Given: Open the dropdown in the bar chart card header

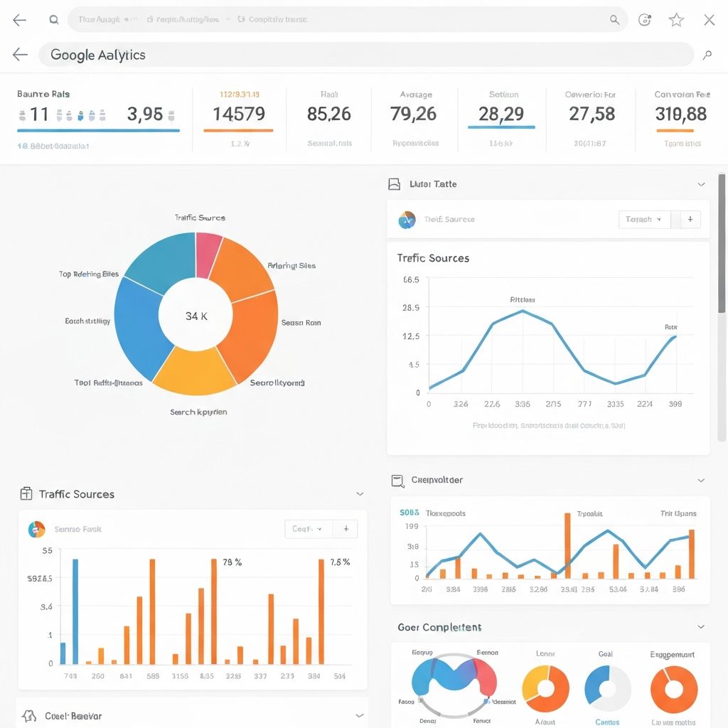Looking at the screenshot, I should [308, 529].
